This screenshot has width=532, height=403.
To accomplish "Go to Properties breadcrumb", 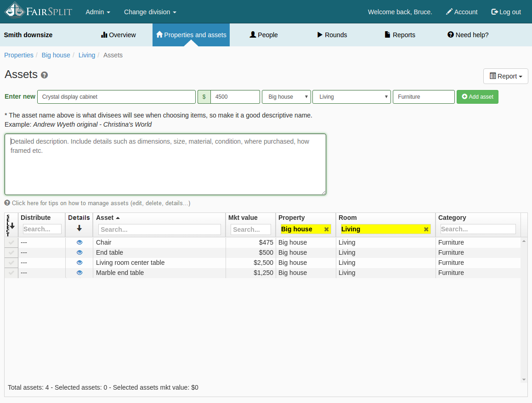I will pos(19,55).
